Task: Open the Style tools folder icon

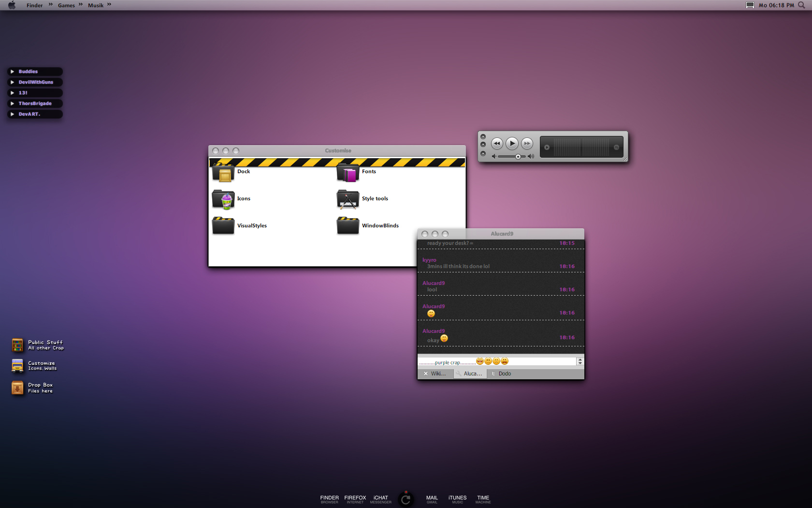Action: [348, 199]
